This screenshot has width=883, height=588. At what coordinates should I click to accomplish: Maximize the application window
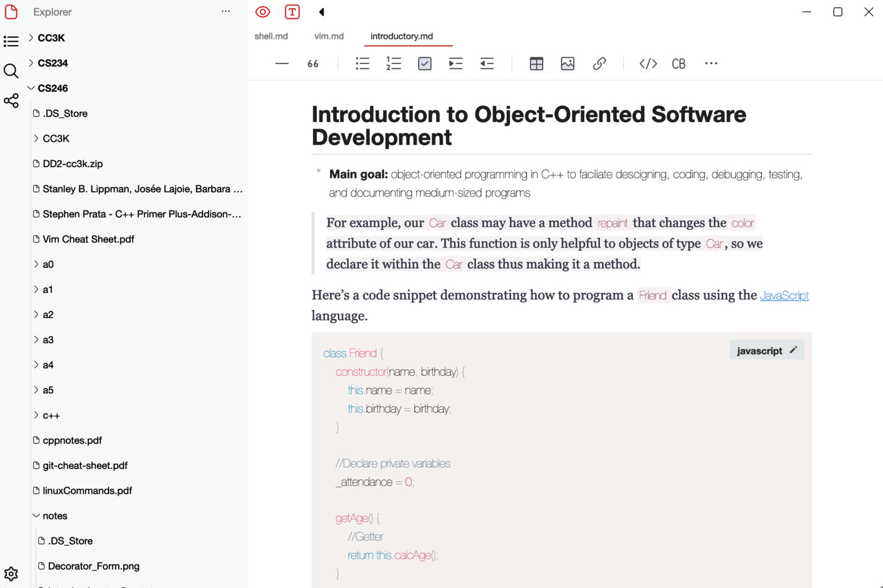pos(837,12)
